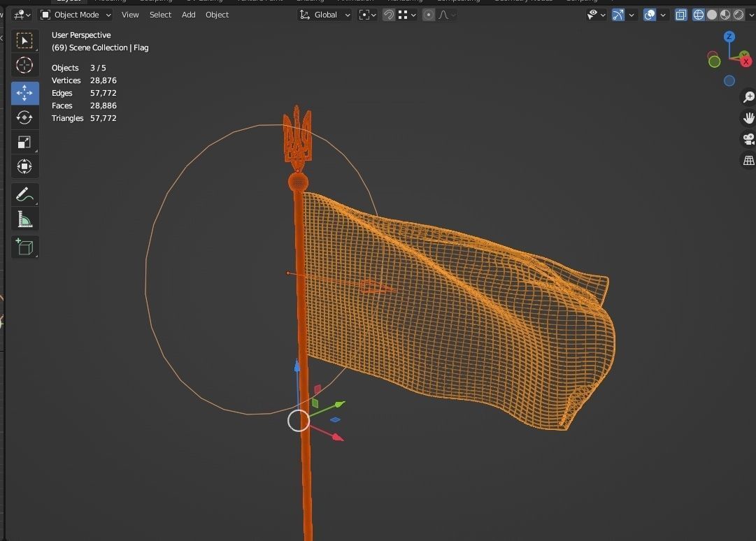Image resolution: width=756 pixels, height=541 pixels.
Task: Click the "User Perspective" text
Action: point(81,35)
